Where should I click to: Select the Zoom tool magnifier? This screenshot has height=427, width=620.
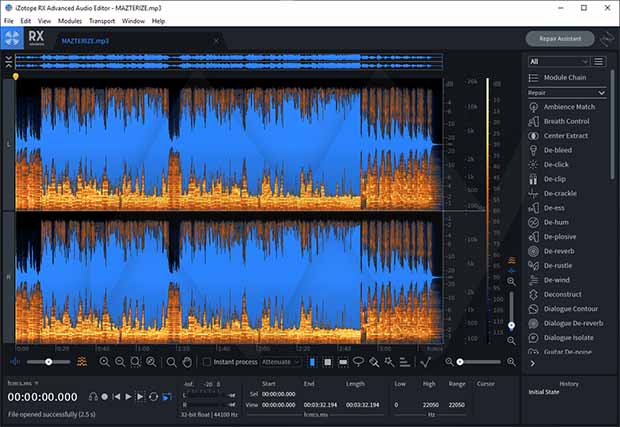click(x=171, y=362)
